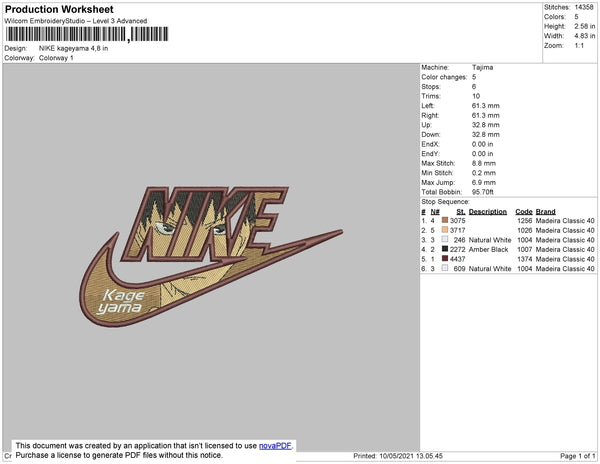Click the Max Jump value '6.9 mm'

(x=484, y=182)
